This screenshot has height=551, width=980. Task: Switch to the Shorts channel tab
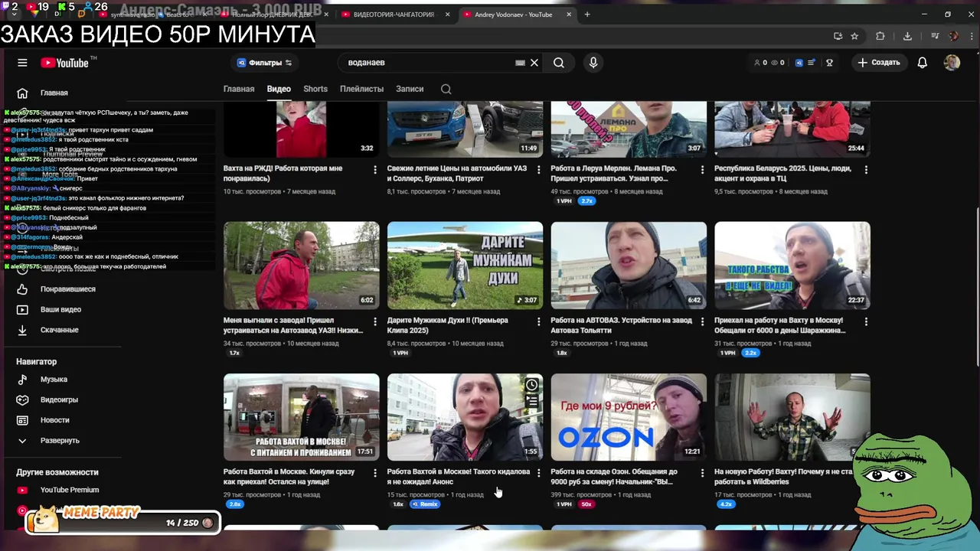coord(315,89)
